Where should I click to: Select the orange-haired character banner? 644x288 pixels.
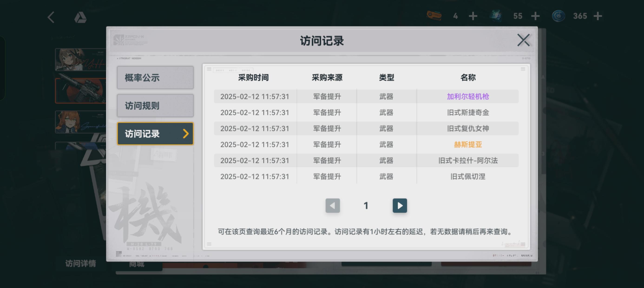pyautogui.click(x=80, y=122)
